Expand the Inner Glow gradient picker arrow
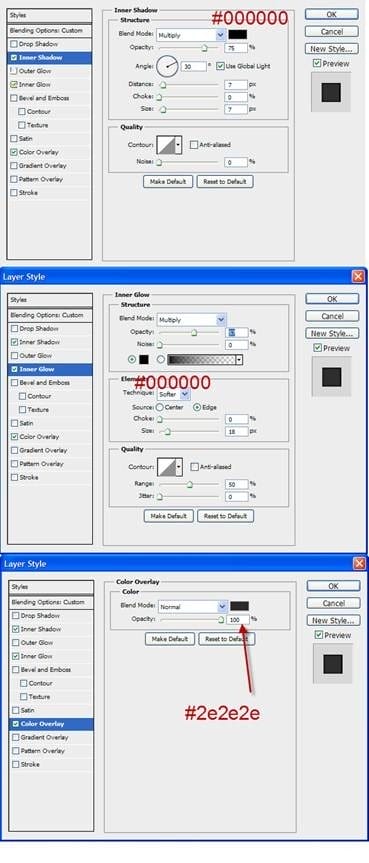The width and height of the screenshot is (369, 863). coord(239,359)
